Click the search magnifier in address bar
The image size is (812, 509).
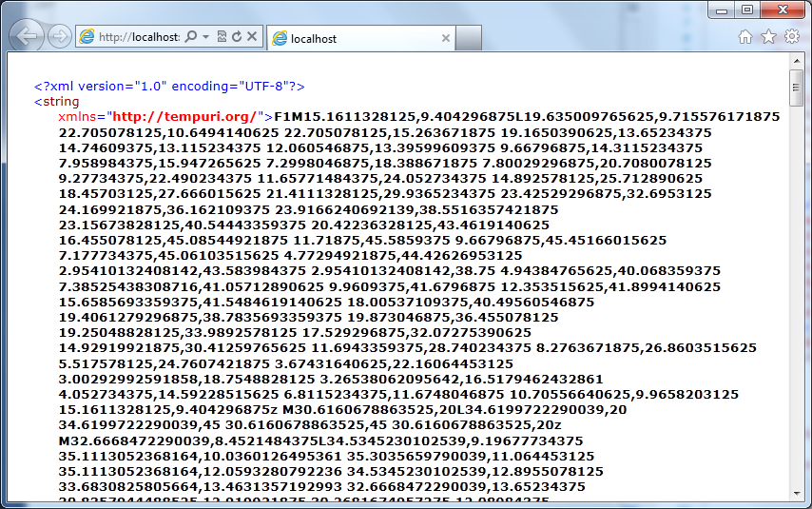tap(191, 36)
